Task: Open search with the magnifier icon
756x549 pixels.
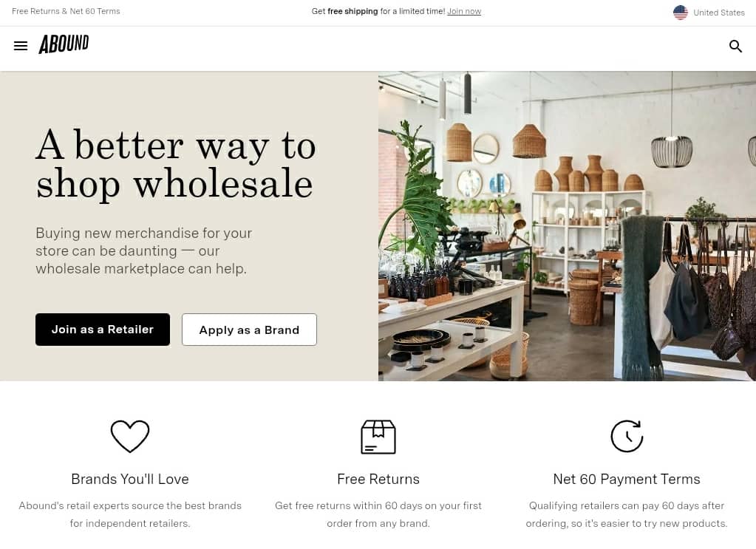Action: [735, 47]
